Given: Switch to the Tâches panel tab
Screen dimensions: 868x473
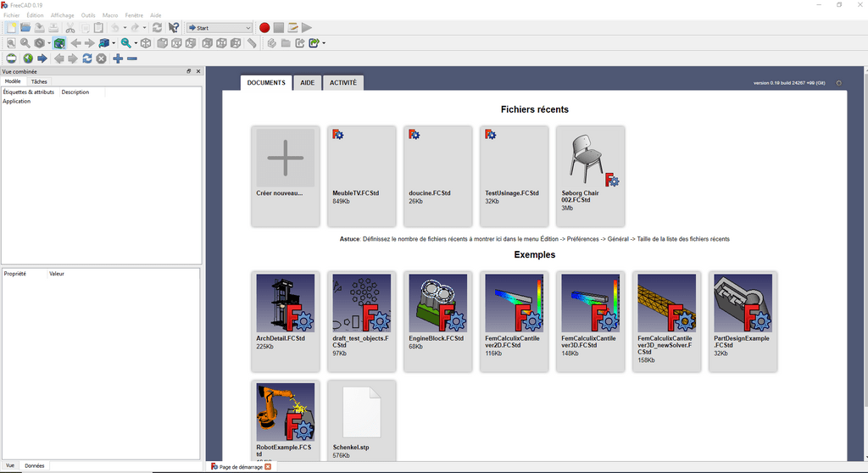Looking at the screenshot, I should pos(39,81).
